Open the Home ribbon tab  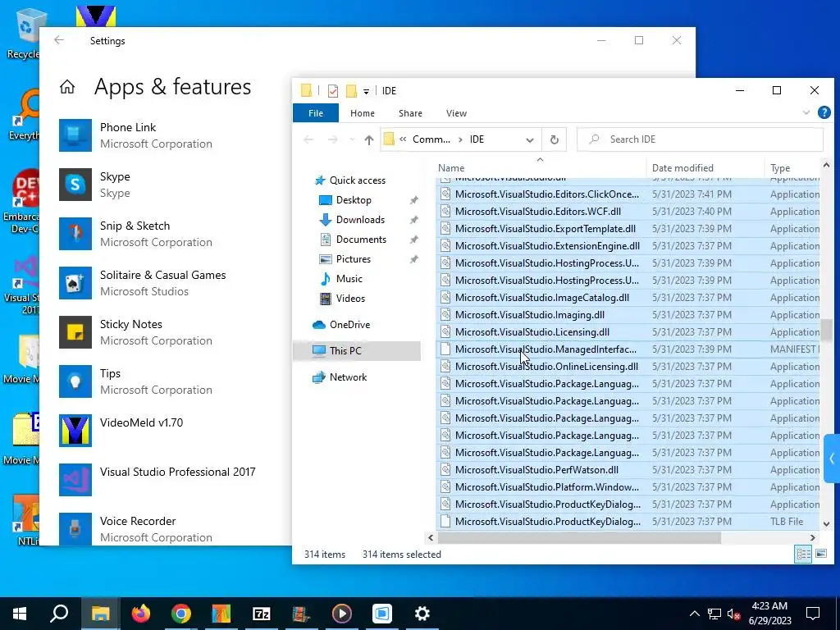pyautogui.click(x=362, y=113)
